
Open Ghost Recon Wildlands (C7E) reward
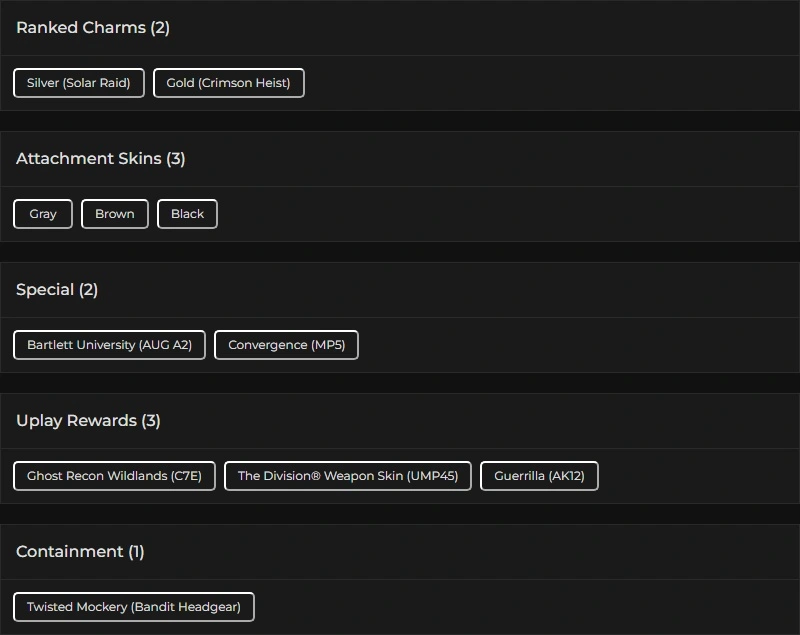(x=114, y=476)
